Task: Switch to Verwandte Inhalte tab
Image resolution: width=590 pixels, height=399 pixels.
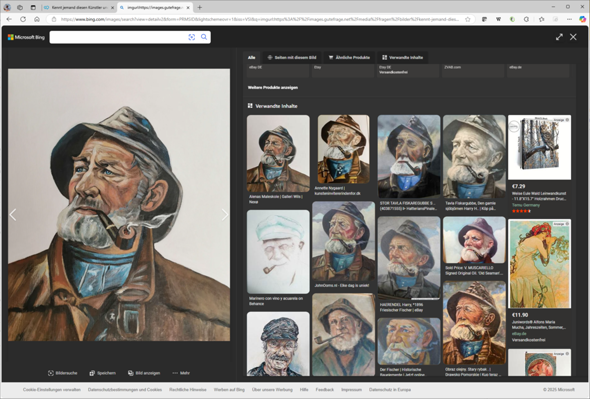Action: 403,58
